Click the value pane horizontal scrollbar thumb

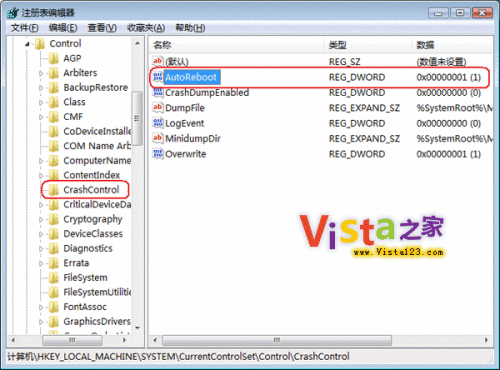[x=277, y=340]
